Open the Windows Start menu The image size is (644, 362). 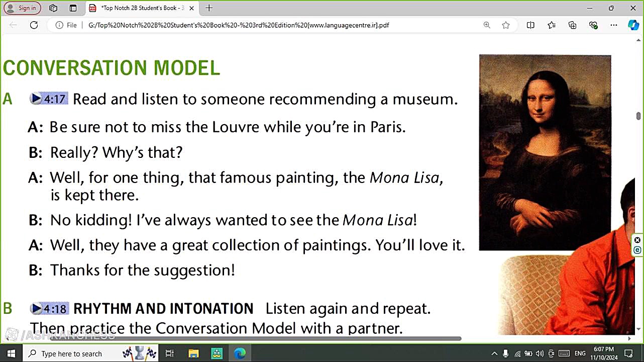pyautogui.click(x=11, y=353)
